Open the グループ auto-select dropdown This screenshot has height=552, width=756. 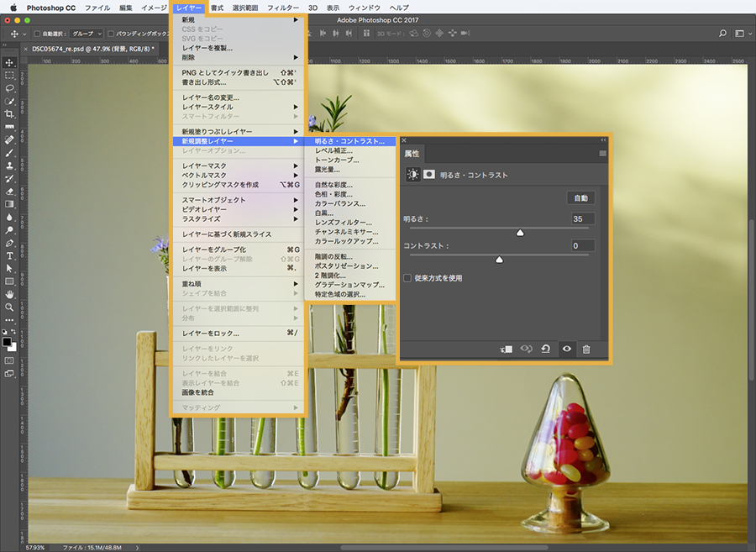pos(87,34)
